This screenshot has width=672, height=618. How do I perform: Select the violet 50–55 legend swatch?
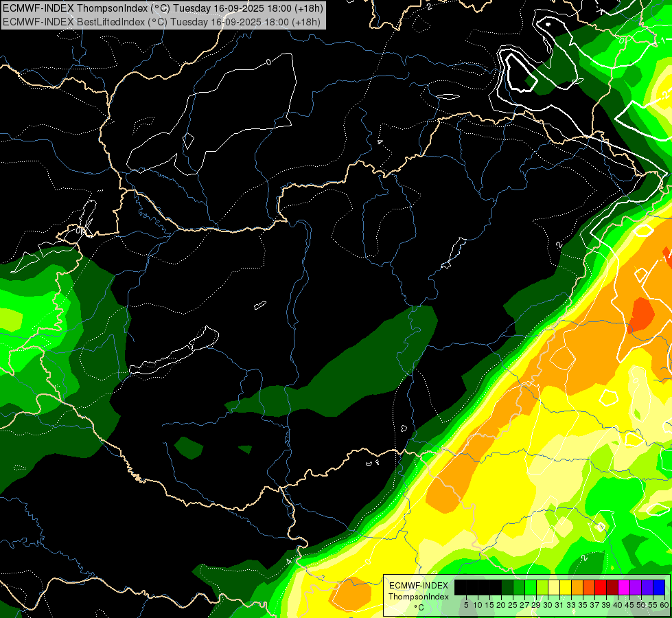647,587
